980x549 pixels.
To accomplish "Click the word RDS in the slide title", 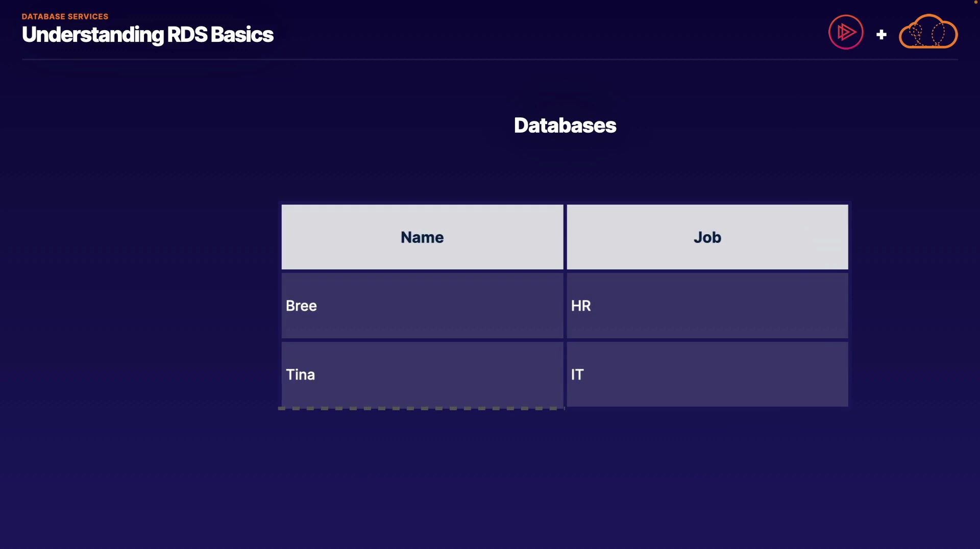I will [x=187, y=35].
